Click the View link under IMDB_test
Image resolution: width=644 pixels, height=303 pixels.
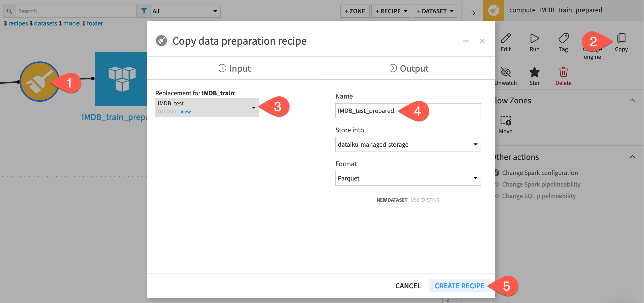click(x=186, y=112)
